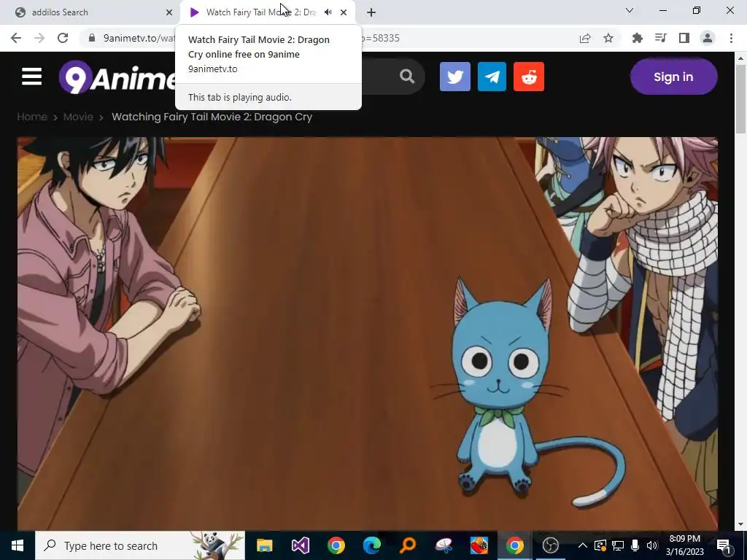
Task: Click the scrollbar up arrow
Action: coord(740,58)
